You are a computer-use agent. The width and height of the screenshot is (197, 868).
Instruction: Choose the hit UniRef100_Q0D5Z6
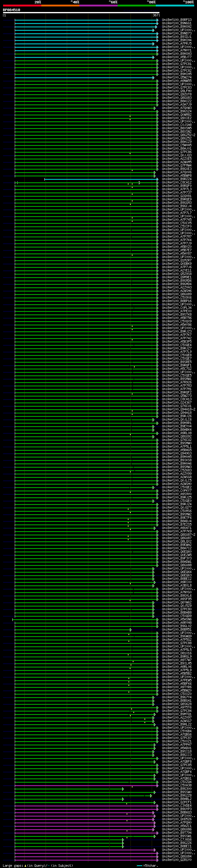click(x=177, y=819)
